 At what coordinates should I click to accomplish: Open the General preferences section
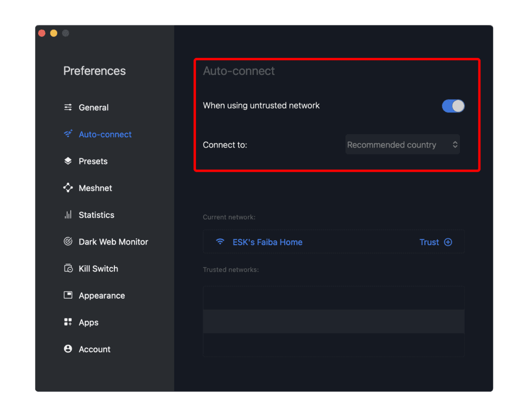pos(93,107)
